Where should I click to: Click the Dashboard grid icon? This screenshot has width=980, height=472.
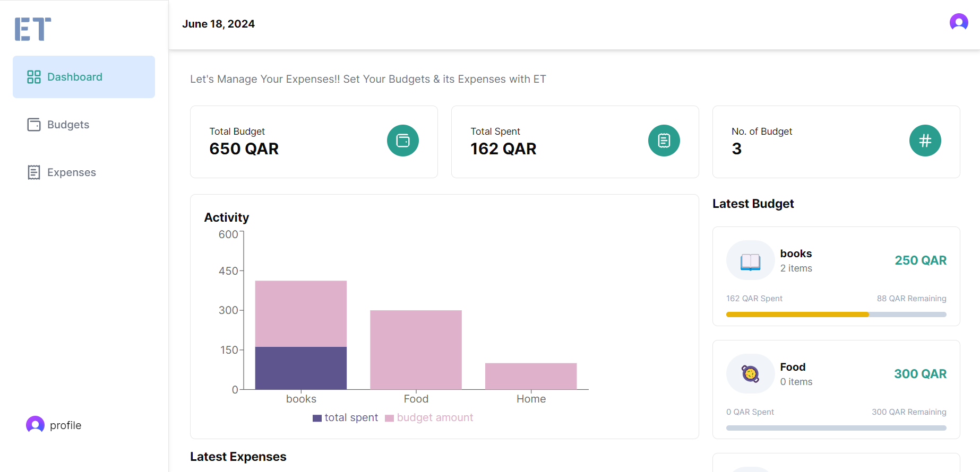[x=34, y=77]
